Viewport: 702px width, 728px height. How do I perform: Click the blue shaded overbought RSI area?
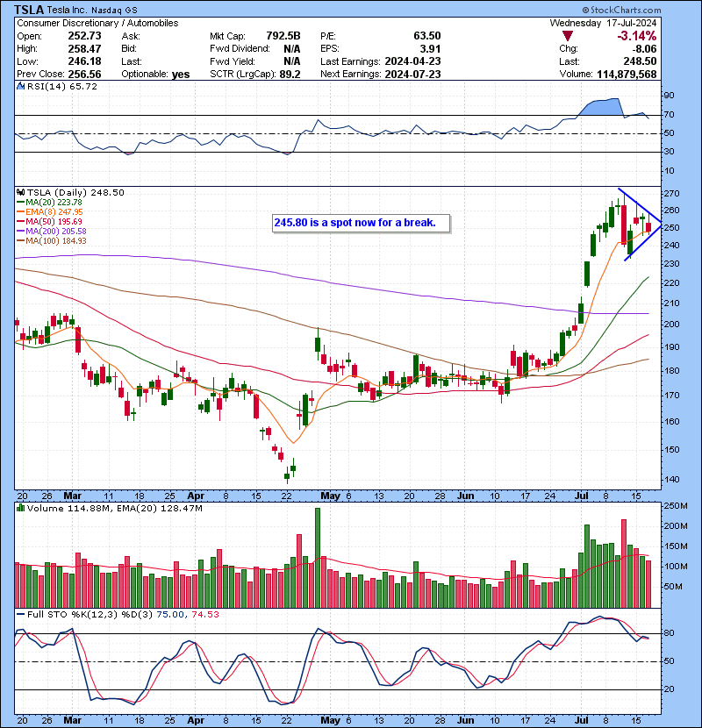602,108
